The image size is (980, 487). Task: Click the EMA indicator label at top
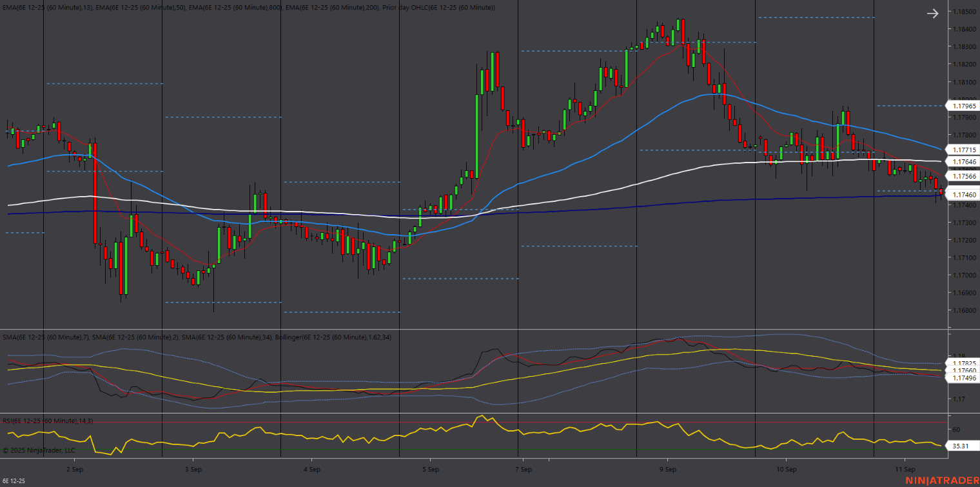tap(248, 7)
